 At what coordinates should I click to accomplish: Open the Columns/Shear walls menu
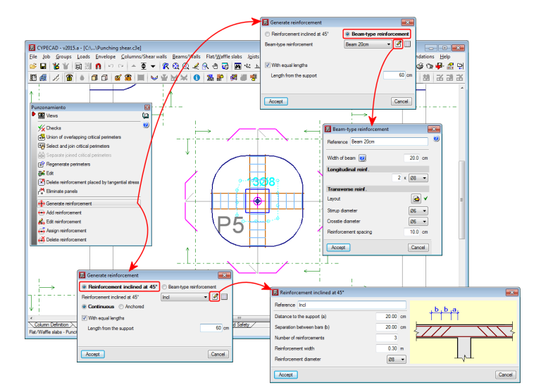click(x=144, y=56)
